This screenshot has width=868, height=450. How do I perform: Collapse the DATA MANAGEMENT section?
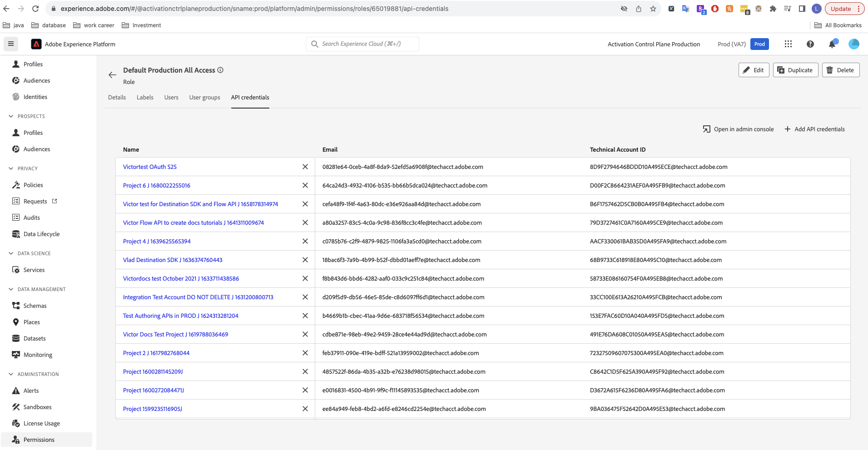pos(11,289)
